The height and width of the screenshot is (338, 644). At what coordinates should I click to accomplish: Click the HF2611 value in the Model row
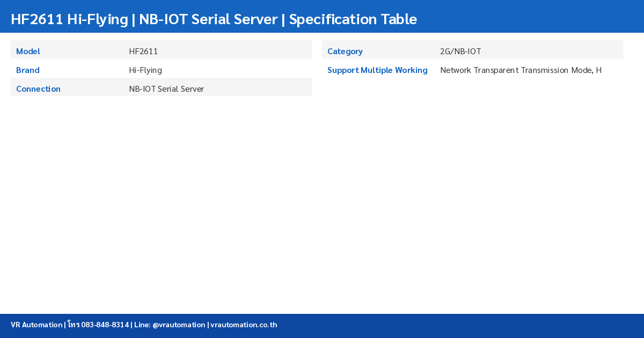[x=143, y=52]
